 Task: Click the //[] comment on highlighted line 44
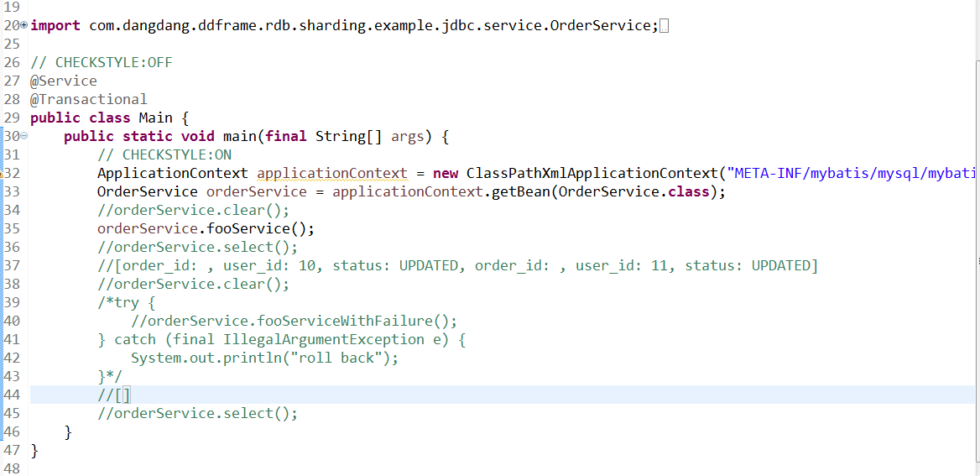(114, 395)
